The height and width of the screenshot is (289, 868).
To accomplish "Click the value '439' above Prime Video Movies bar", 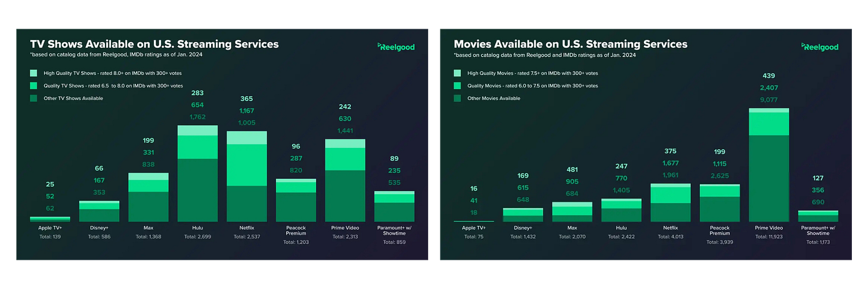I will [768, 76].
